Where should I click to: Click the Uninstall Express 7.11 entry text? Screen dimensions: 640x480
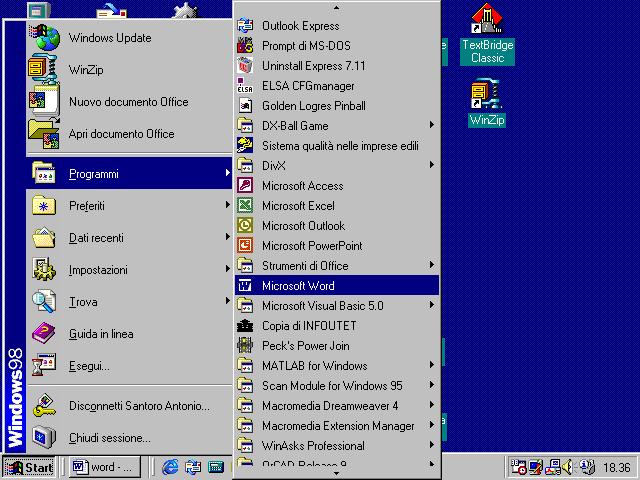[x=313, y=66]
